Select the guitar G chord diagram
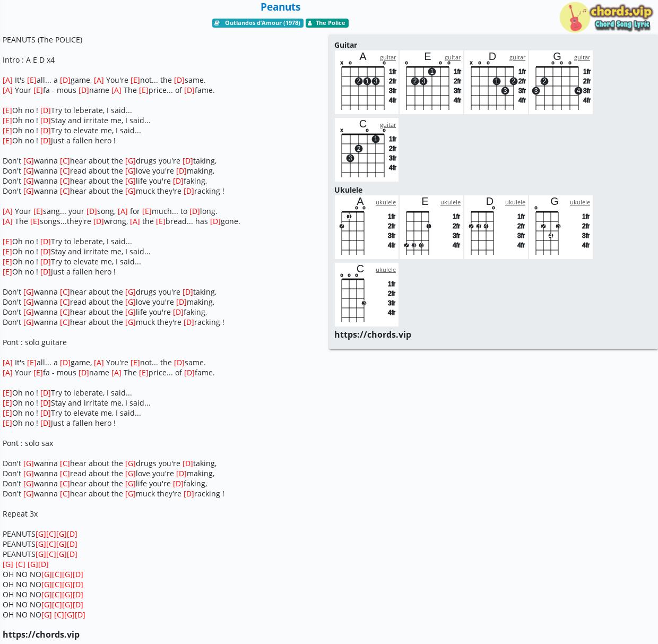The width and height of the screenshot is (658, 644). [x=561, y=82]
